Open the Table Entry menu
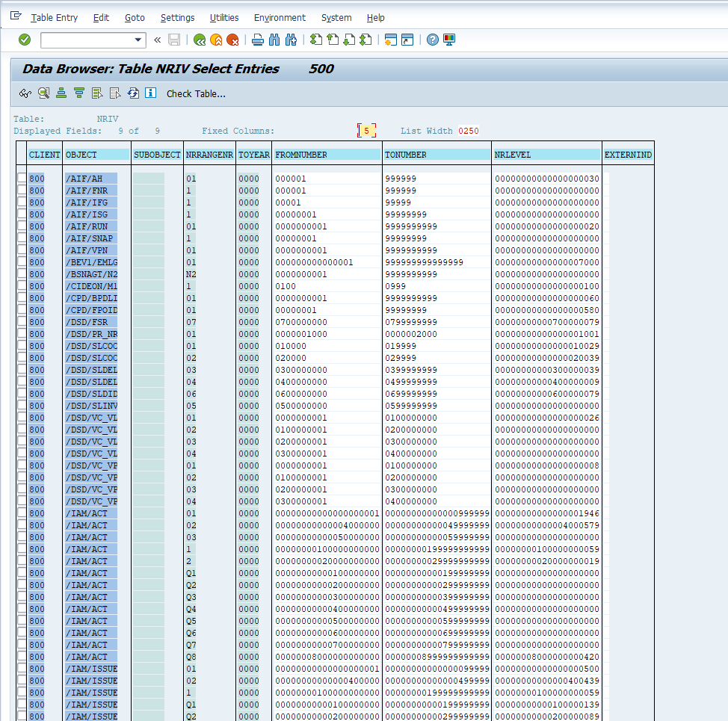 (x=54, y=17)
